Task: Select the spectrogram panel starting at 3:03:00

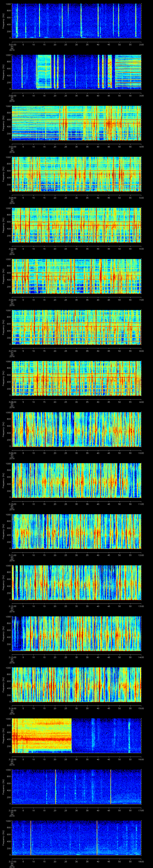Action: point(77,123)
